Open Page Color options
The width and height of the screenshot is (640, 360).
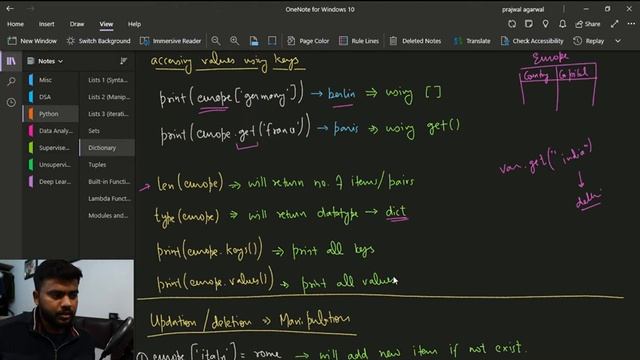[x=308, y=41]
